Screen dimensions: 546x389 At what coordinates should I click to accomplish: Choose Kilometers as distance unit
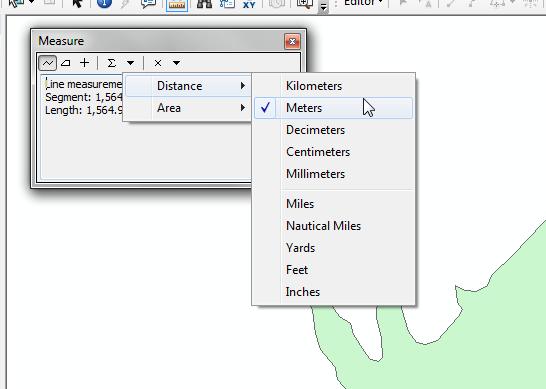coord(334,86)
